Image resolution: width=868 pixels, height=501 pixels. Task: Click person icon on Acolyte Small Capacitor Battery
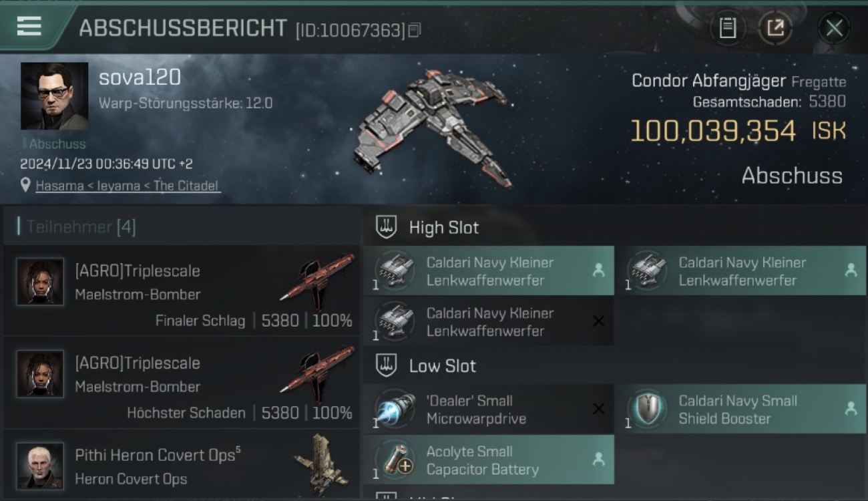click(598, 460)
